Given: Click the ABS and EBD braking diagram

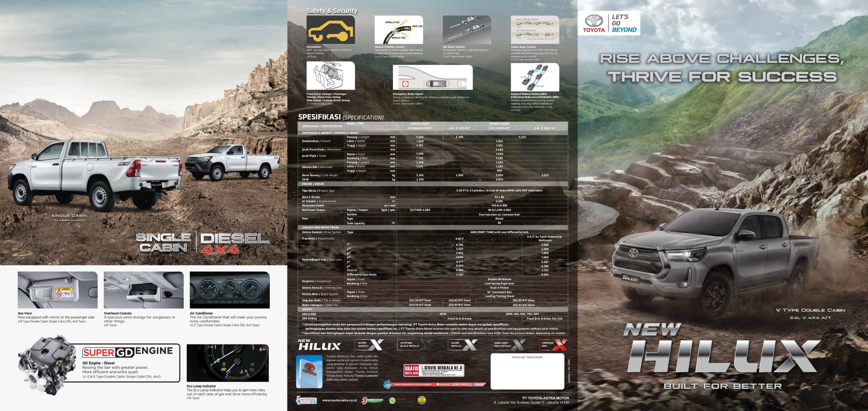Looking at the screenshot, I should [535, 77].
